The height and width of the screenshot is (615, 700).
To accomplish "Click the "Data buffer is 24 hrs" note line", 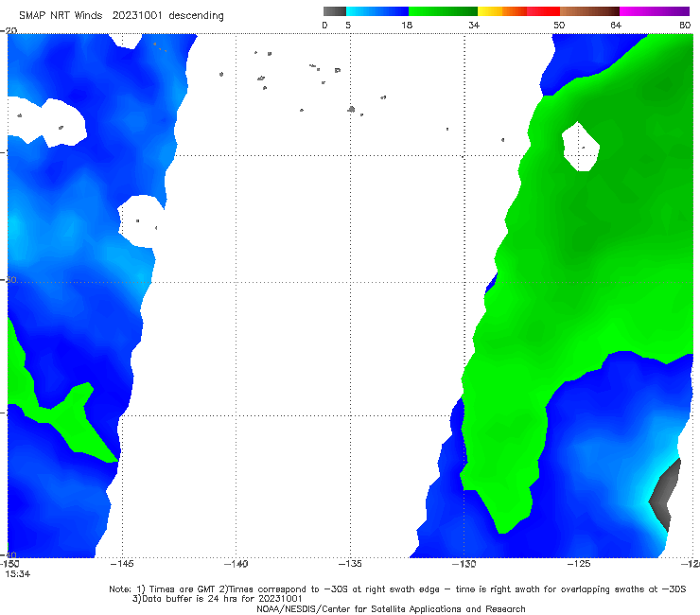I will coord(217,599).
